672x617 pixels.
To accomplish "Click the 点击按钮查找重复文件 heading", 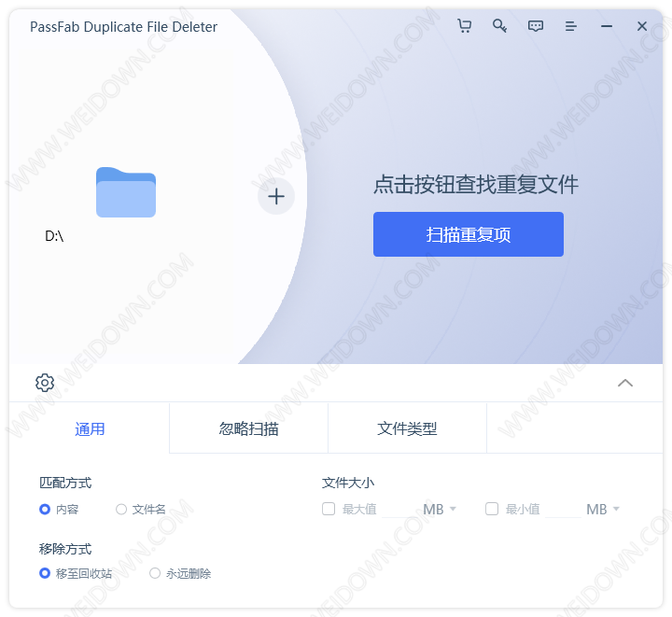I will pos(476,184).
